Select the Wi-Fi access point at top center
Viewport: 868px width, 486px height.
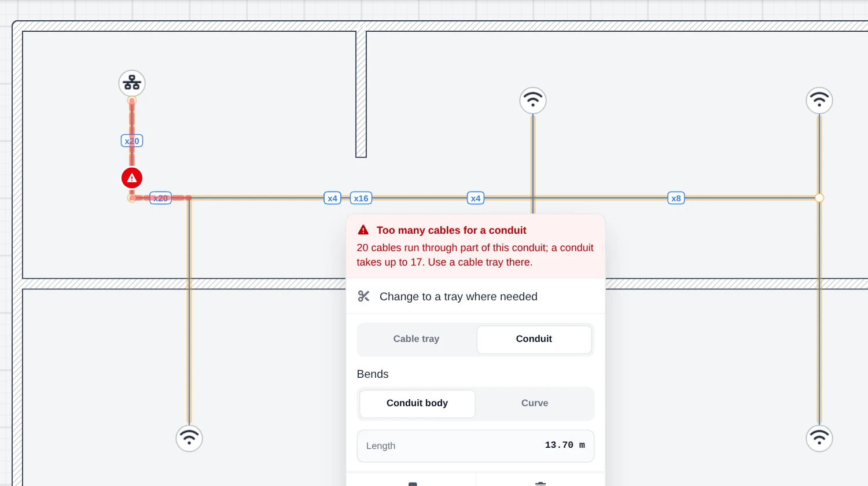point(533,101)
